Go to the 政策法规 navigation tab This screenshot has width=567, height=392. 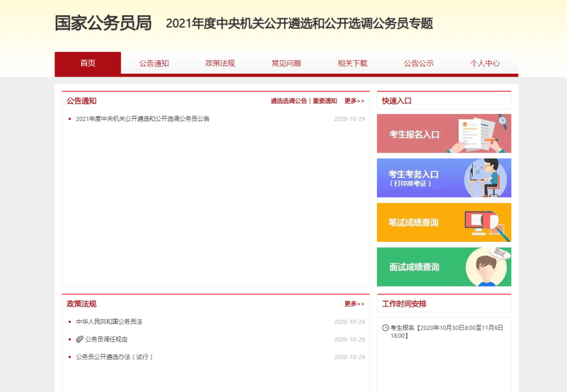(220, 63)
